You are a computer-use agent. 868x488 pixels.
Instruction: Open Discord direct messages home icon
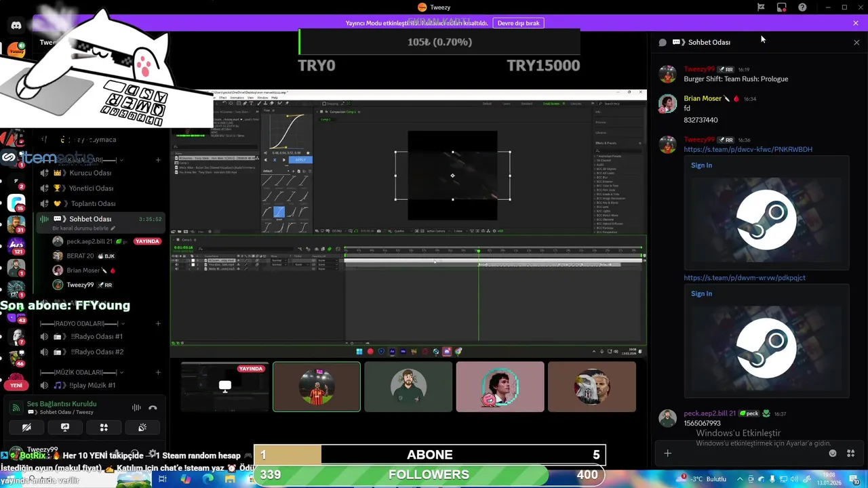[16, 25]
